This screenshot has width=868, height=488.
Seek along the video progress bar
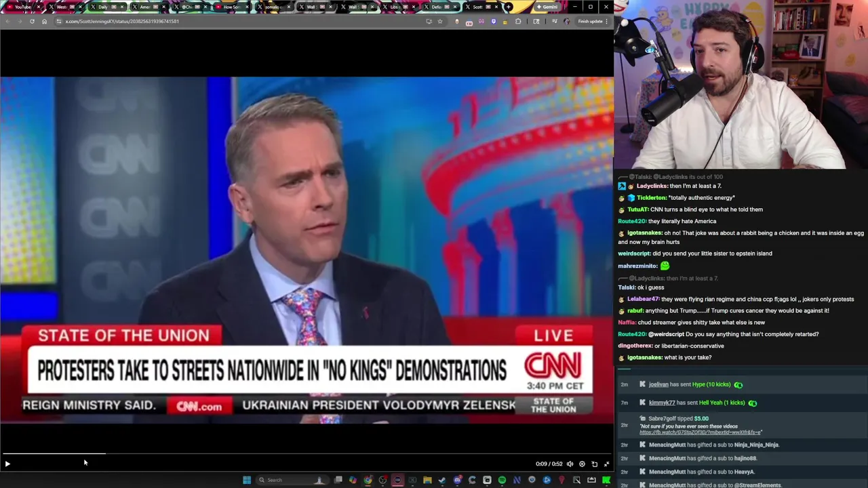pos(307,453)
